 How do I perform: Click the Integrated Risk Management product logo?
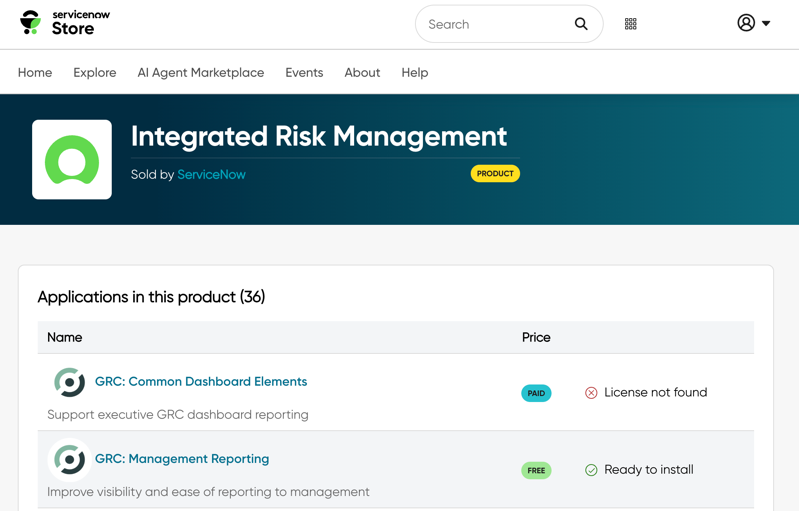tap(72, 159)
